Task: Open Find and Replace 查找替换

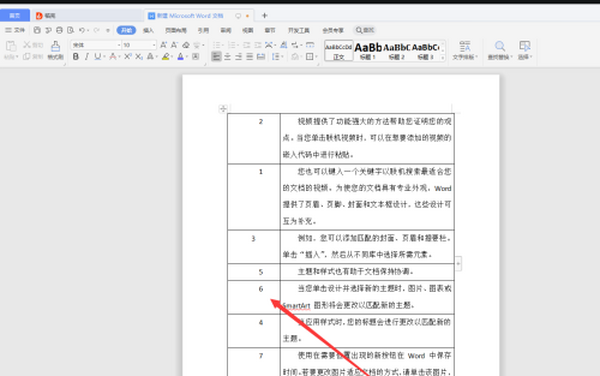Action: click(x=500, y=50)
